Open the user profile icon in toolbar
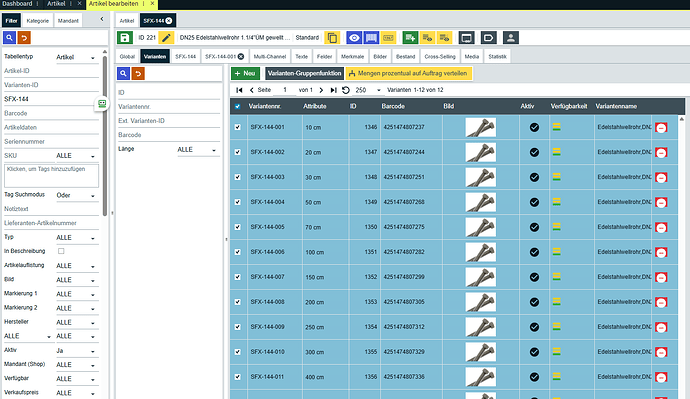 (x=510, y=38)
